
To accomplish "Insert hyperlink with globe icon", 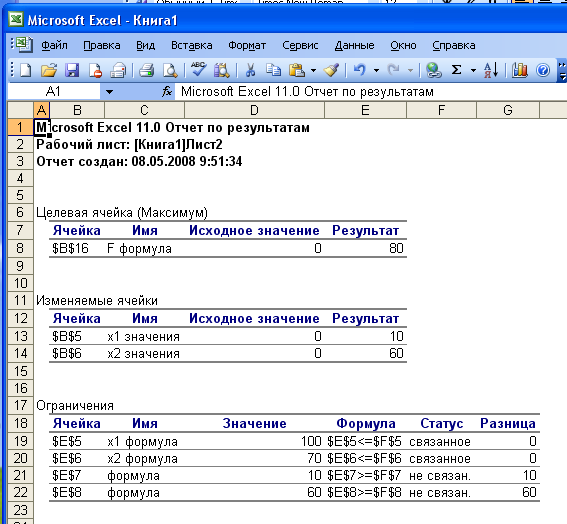I will coord(433,70).
